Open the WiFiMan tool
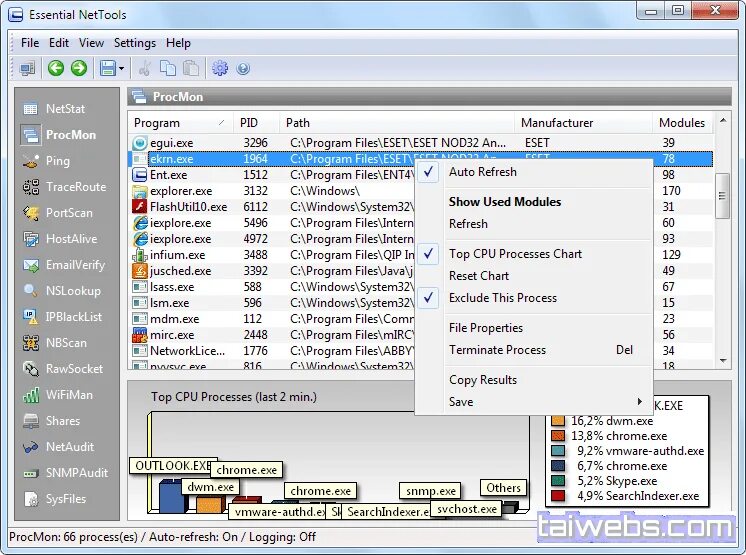 click(x=58, y=395)
